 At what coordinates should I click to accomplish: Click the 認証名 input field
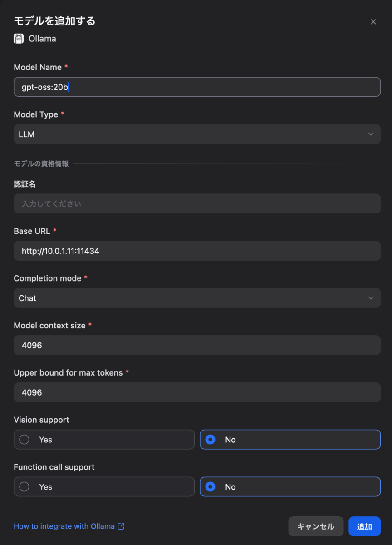(x=197, y=203)
